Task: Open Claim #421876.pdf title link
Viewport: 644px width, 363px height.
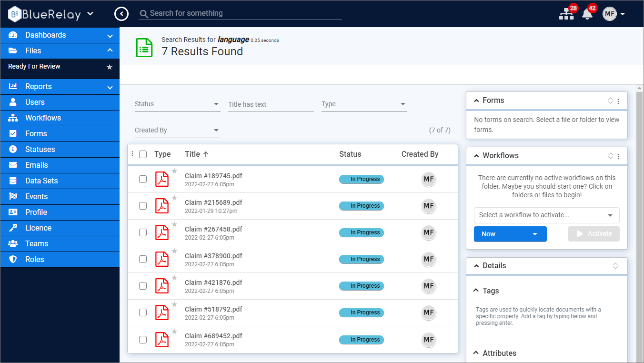Action: [213, 282]
